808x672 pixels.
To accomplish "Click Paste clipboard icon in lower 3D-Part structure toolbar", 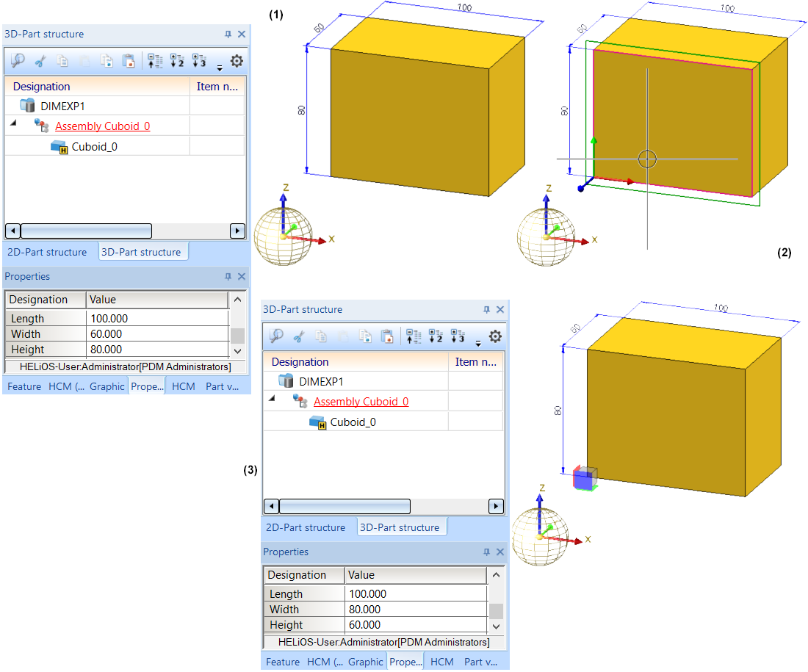I will (387, 336).
